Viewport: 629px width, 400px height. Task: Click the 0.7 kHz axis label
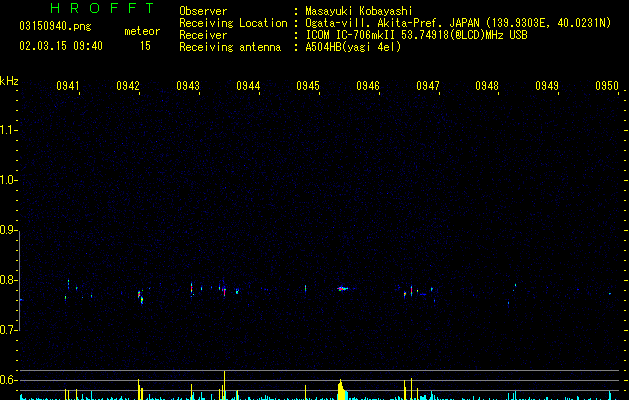coord(8,330)
